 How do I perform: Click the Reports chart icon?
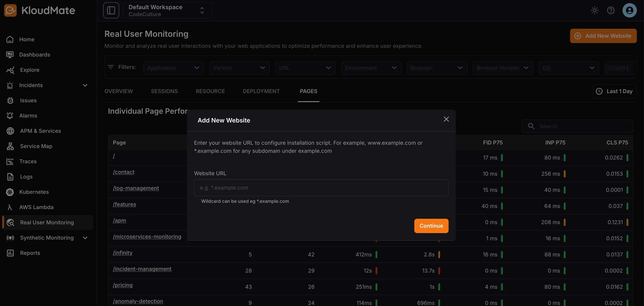point(10,253)
